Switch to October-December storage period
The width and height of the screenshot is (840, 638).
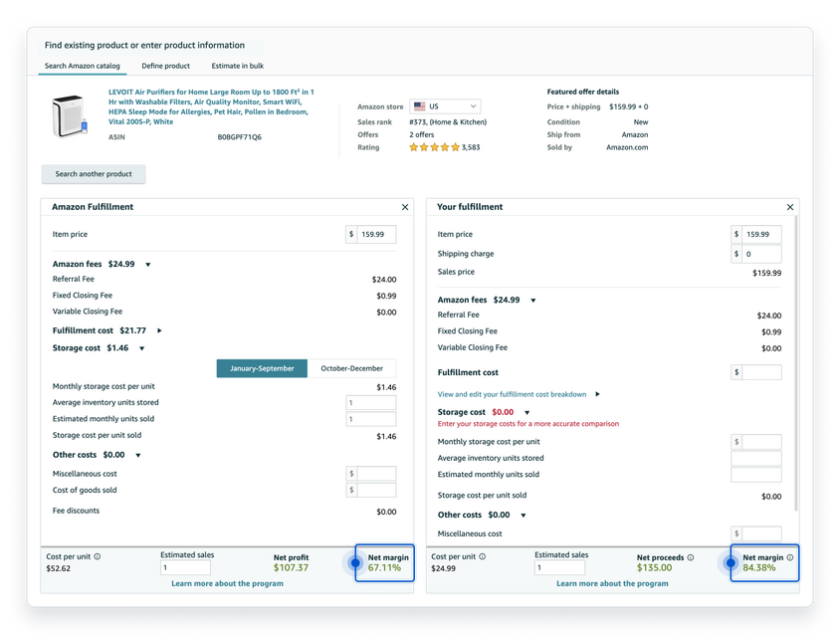pos(352,368)
